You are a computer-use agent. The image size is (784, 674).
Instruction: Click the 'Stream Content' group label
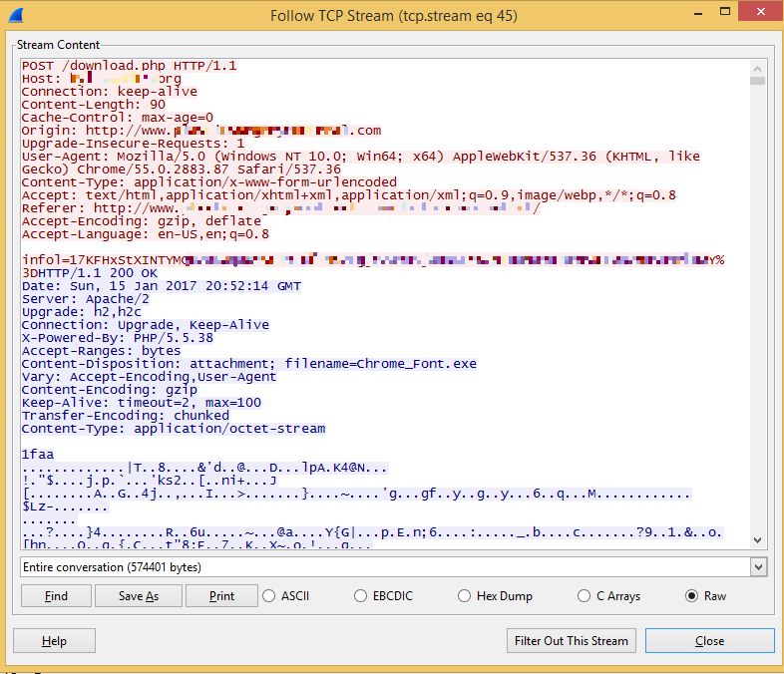tap(58, 45)
